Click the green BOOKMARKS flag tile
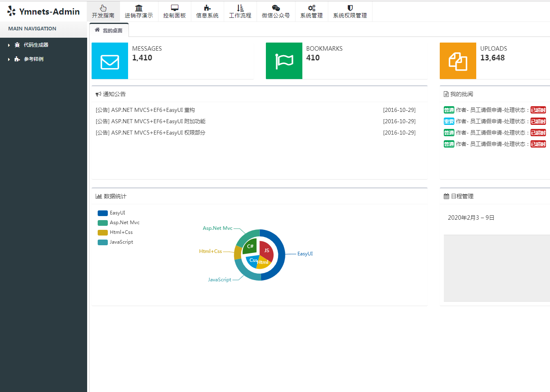This screenshot has height=392, width=550. 284,61
